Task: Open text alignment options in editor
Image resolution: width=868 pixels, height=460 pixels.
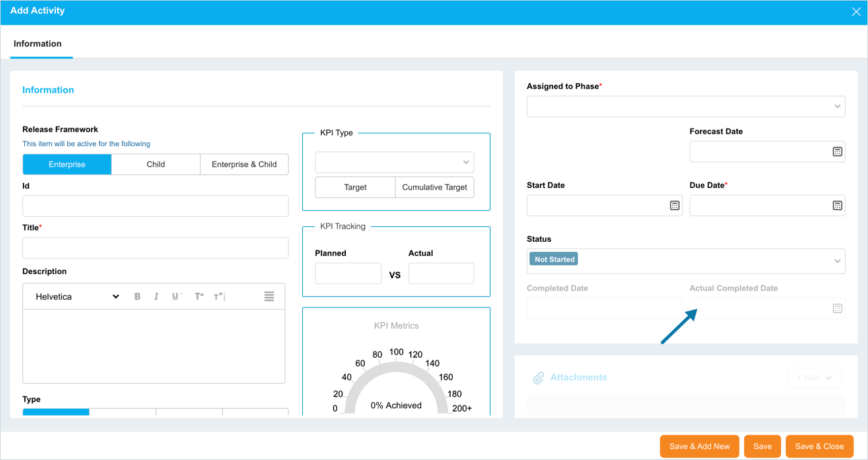Action: tap(269, 296)
